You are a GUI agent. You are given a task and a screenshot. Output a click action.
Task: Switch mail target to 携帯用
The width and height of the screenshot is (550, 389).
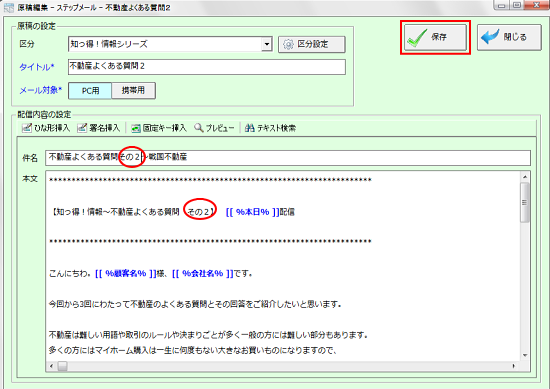tap(133, 90)
